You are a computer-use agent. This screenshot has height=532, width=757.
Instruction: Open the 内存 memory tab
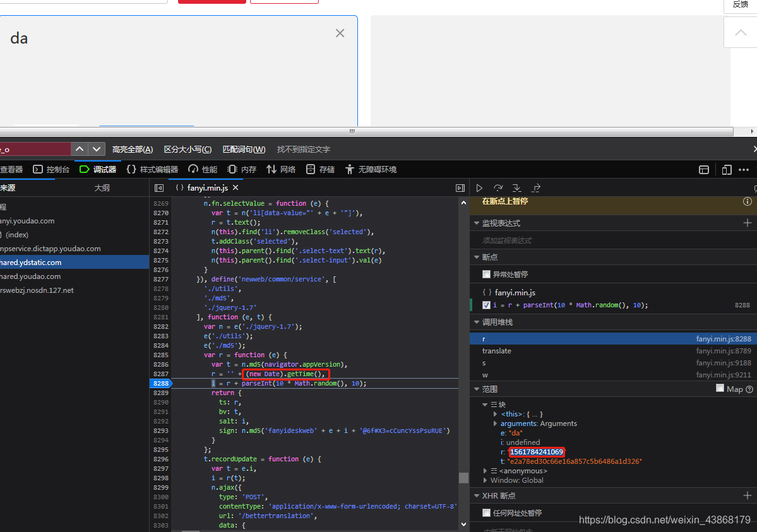[242, 170]
